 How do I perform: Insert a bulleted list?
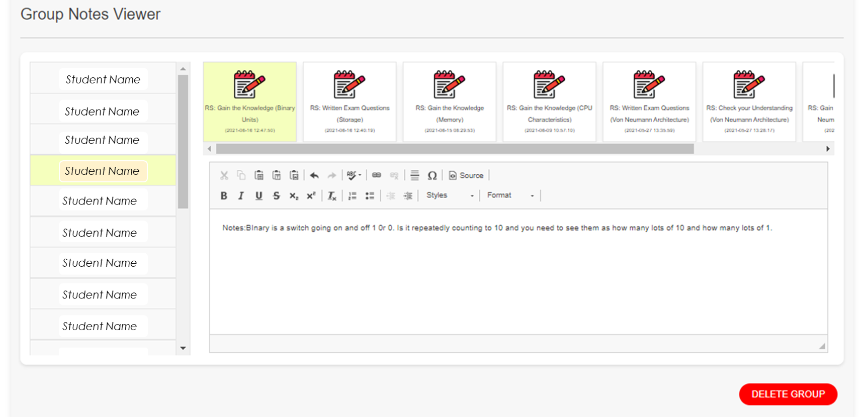[370, 195]
